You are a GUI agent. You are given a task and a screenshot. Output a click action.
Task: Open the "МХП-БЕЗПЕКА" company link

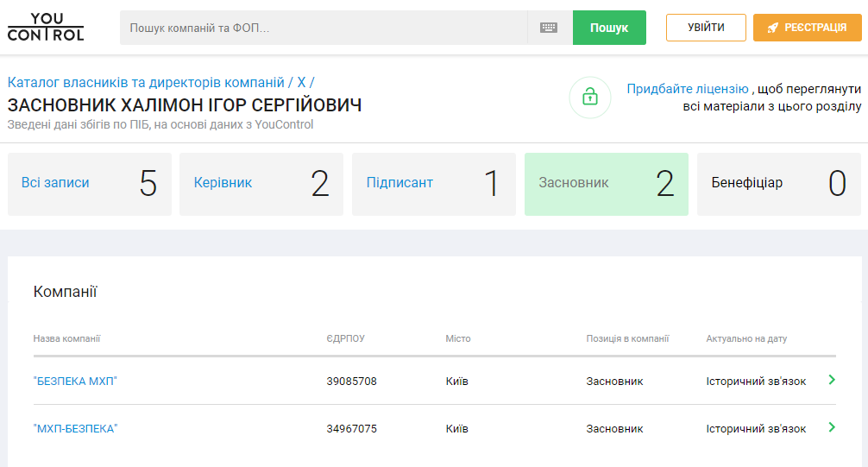(x=75, y=429)
